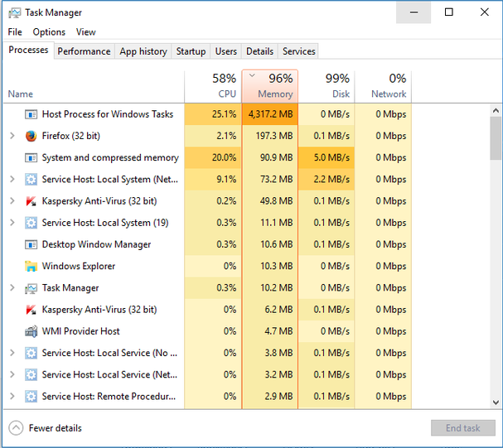Collapse view with Fewer details arrow
The width and height of the screenshot is (503, 448).
(16, 428)
